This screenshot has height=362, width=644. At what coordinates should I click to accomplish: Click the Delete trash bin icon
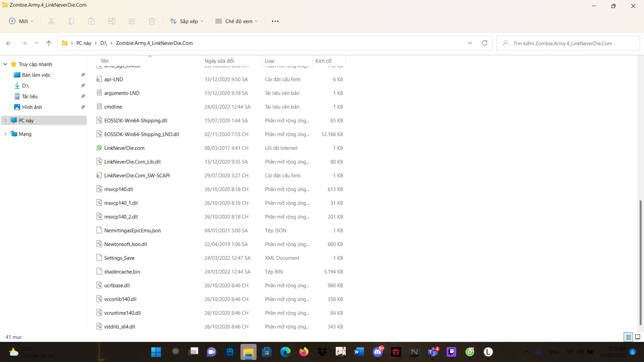[152, 21]
